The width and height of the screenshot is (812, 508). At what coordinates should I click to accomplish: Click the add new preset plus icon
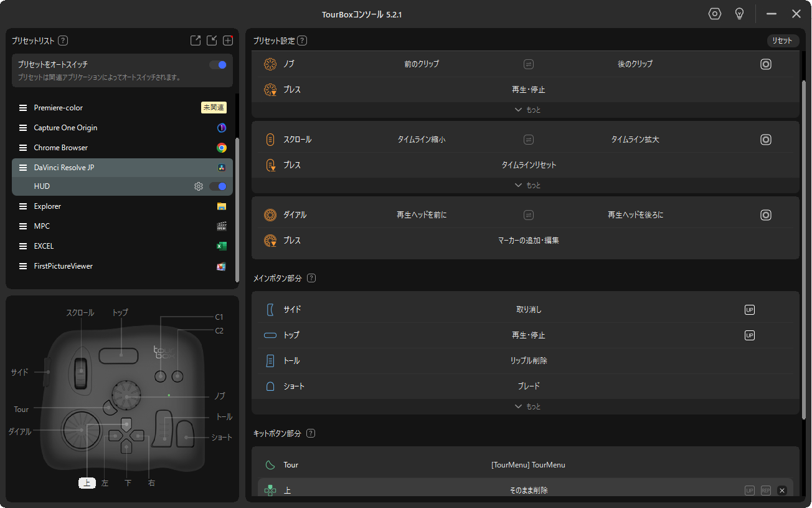point(228,41)
